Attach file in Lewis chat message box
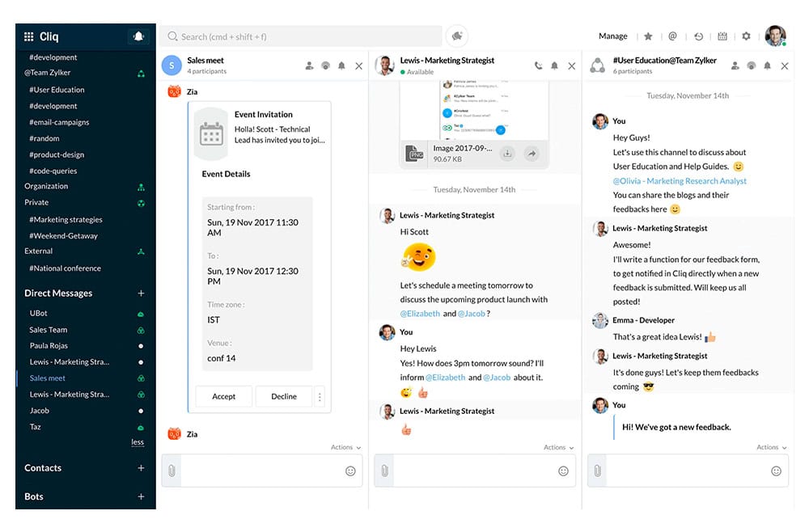Viewport: 809px width, 532px height. click(x=384, y=471)
